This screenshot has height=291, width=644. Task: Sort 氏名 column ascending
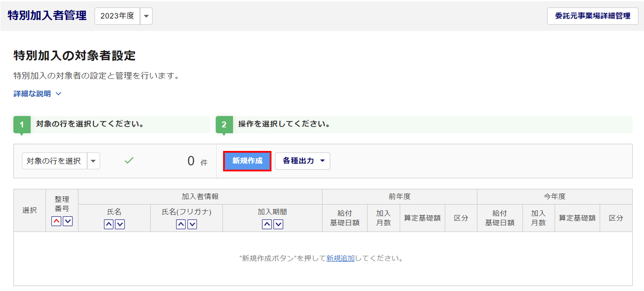coord(108,224)
